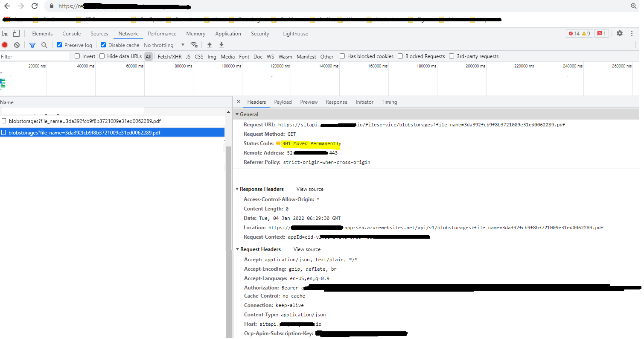This screenshot has width=644, height=339.
Task: Switch to Performance panel
Action: point(162,33)
